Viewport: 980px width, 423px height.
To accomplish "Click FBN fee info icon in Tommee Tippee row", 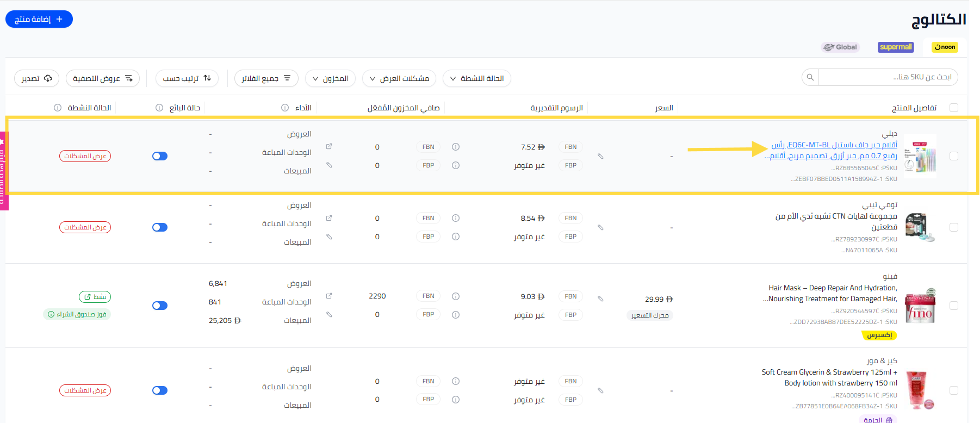I will 456,218.
